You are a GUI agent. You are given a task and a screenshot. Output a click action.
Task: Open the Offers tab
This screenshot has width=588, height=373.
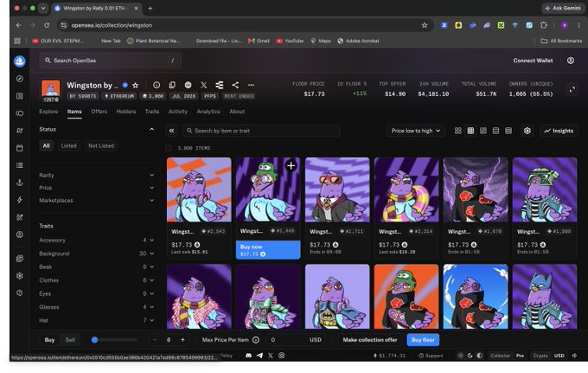tap(99, 112)
